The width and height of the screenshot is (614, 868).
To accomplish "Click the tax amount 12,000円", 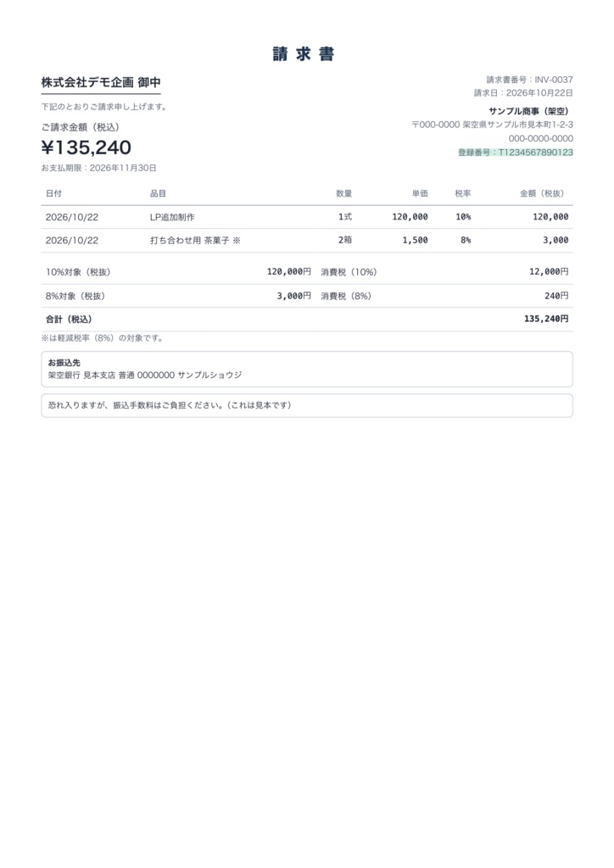I will coord(549,272).
